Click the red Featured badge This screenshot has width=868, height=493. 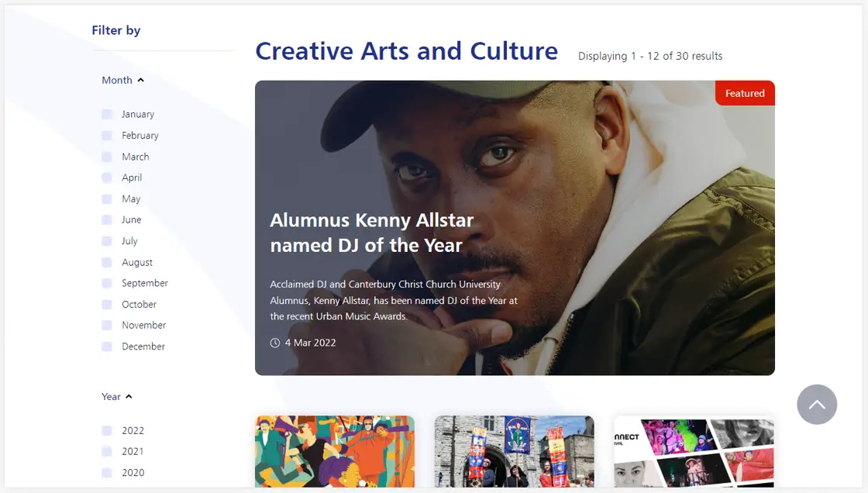[x=745, y=93]
